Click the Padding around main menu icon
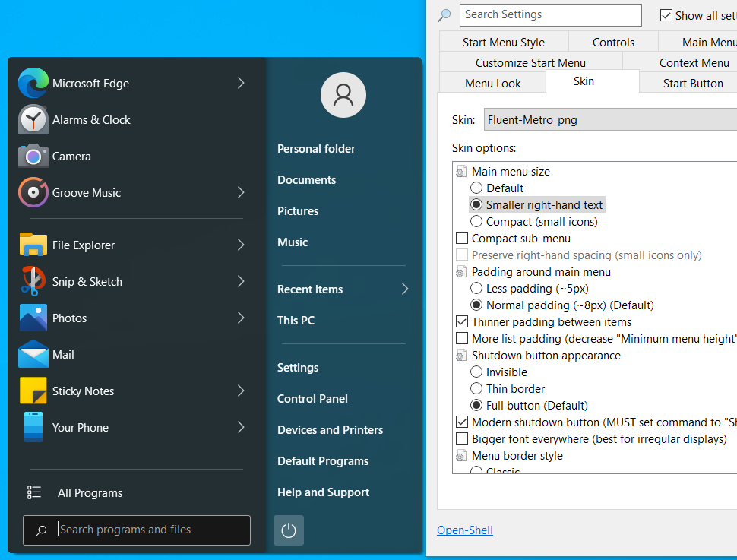 tap(461, 272)
